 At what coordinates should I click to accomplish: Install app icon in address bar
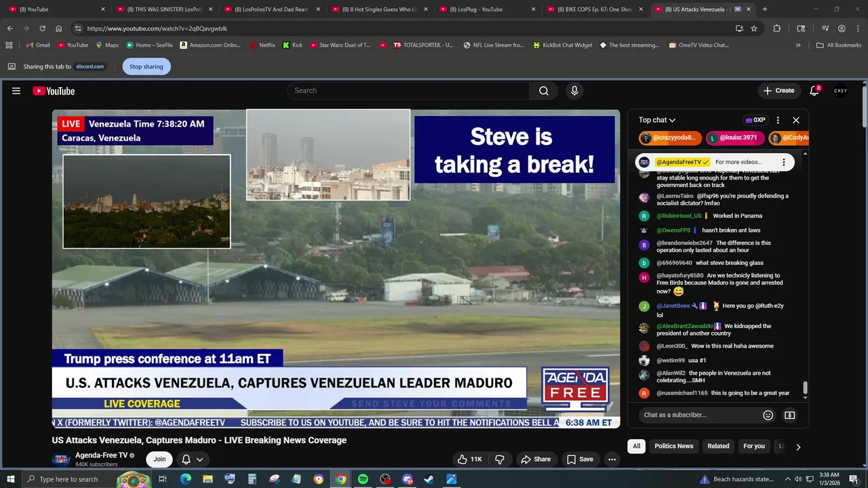(739, 28)
